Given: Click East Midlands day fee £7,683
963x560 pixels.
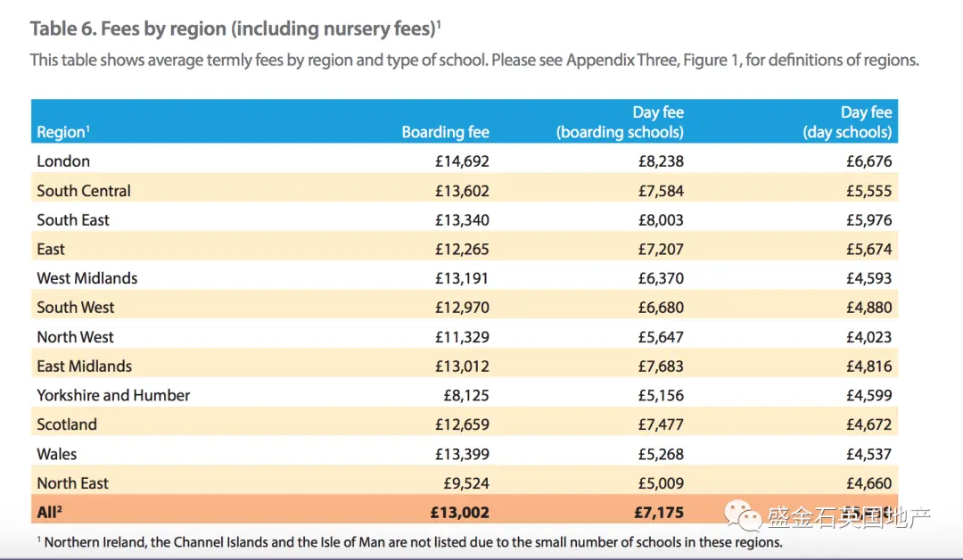Looking at the screenshot, I should 661,366.
